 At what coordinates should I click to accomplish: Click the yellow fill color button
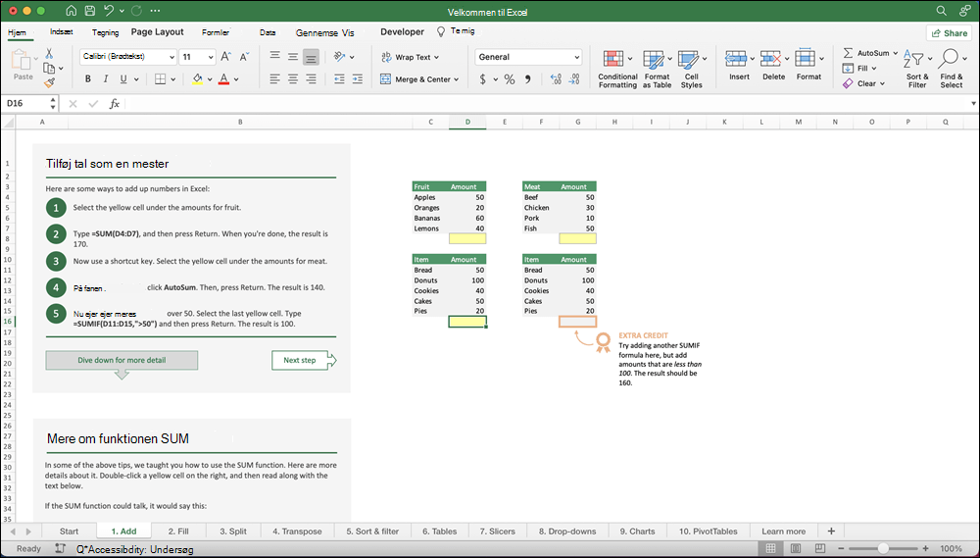click(x=198, y=79)
